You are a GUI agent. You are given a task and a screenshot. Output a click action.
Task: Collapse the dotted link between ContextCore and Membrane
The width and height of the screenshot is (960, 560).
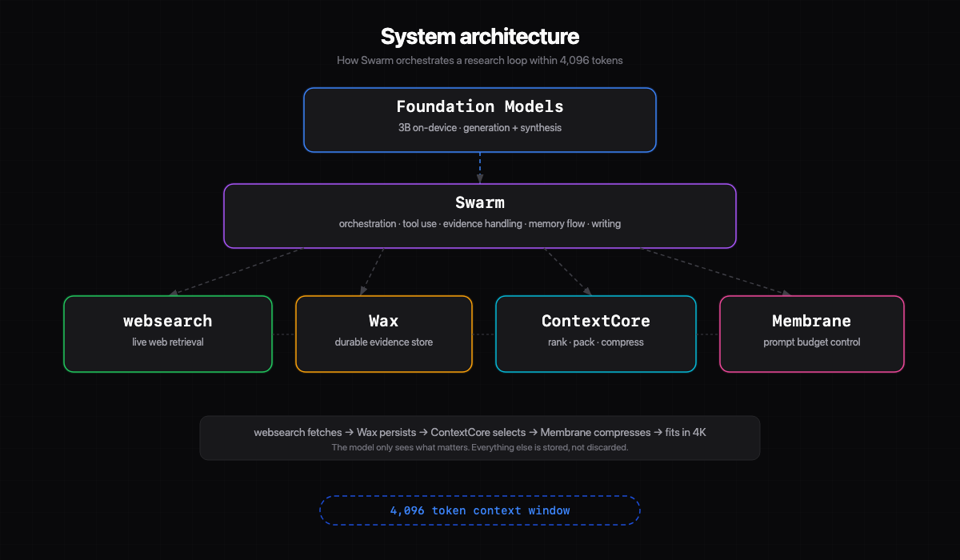click(x=708, y=334)
